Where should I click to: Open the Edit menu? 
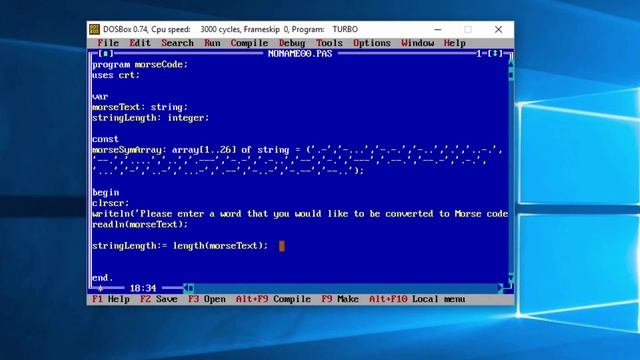tap(140, 43)
